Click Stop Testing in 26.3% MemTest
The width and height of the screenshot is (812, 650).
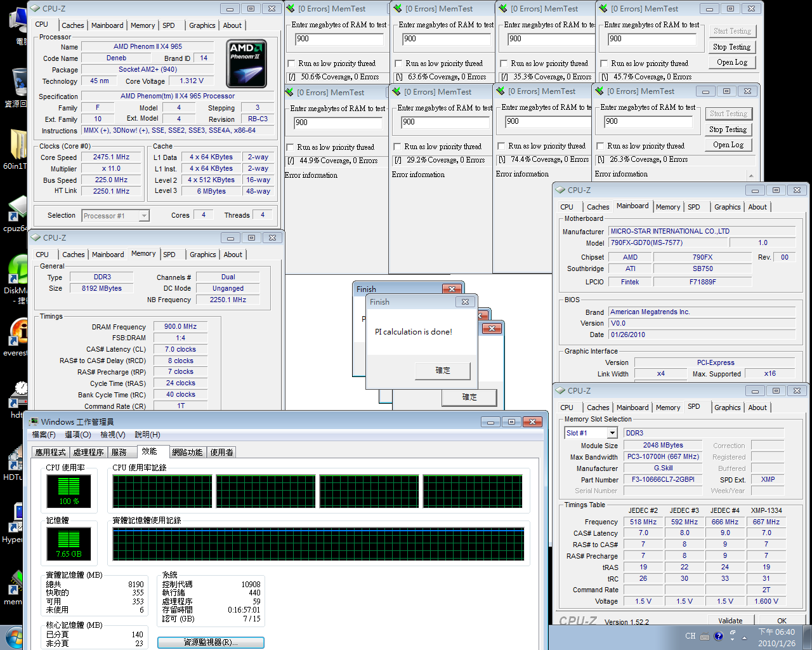pos(728,129)
